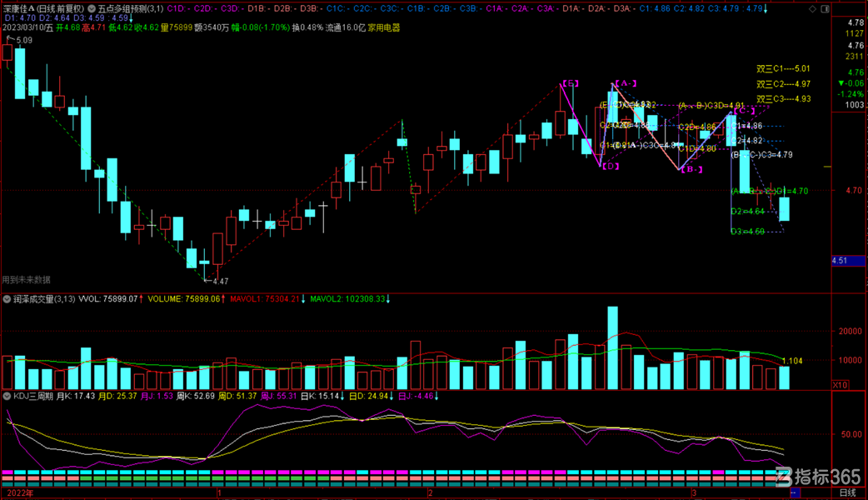
Task: Click the X10 volume scale box
Action: [841, 385]
